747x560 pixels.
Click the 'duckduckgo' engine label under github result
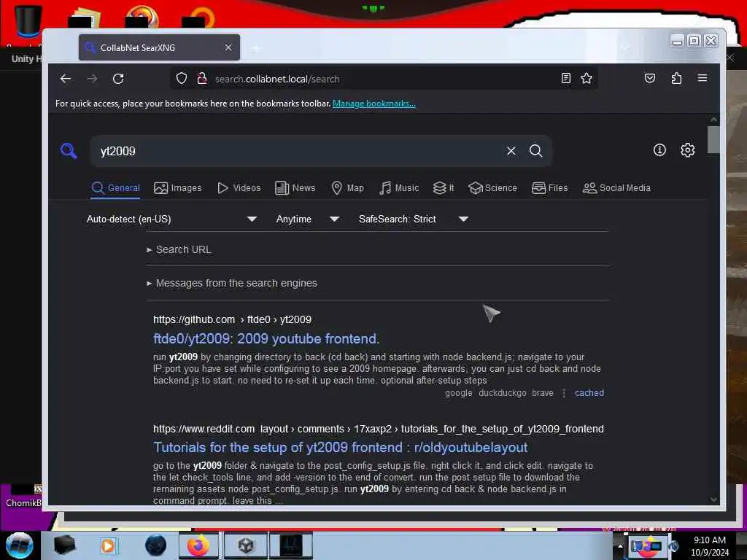pos(502,393)
